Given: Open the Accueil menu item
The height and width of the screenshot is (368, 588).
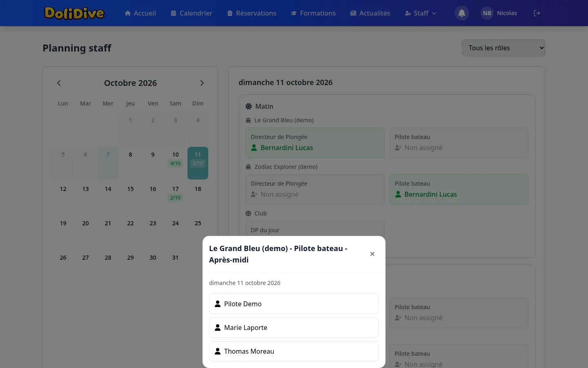Looking at the screenshot, I should pyautogui.click(x=140, y=13).
